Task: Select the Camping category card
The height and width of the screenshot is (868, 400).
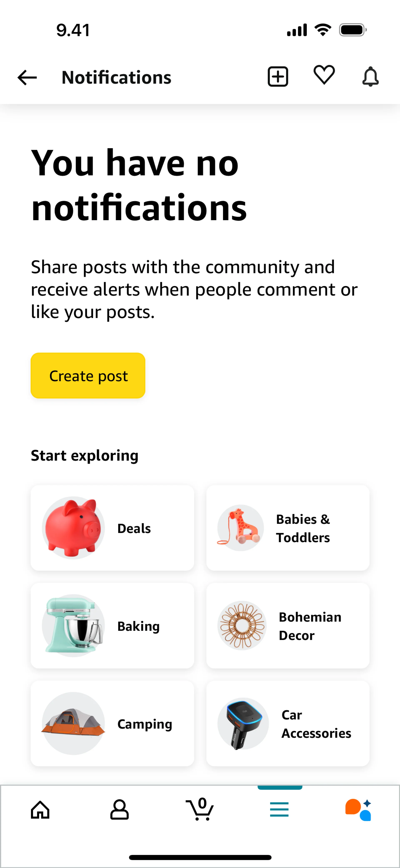Action: 112,723
